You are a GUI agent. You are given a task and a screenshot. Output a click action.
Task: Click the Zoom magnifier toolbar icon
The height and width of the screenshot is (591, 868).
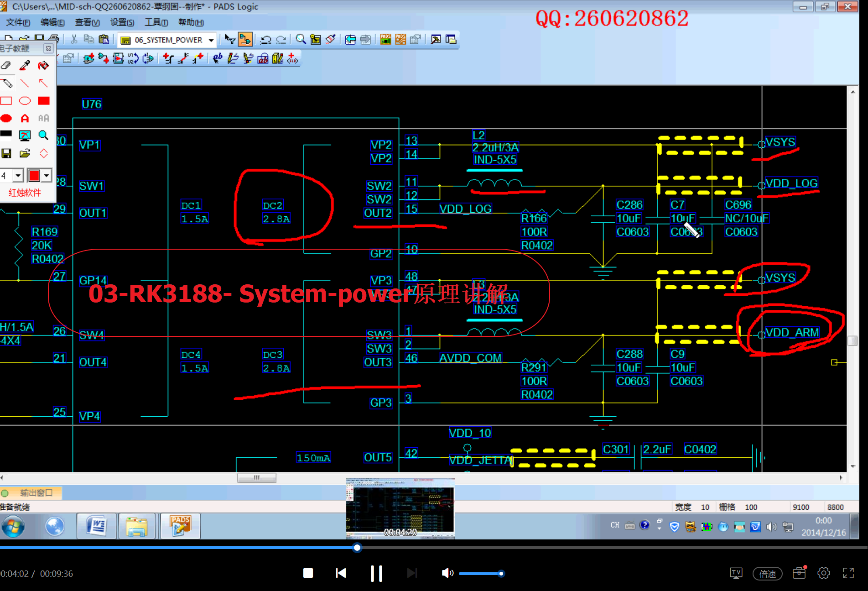(x=301, y=40)
